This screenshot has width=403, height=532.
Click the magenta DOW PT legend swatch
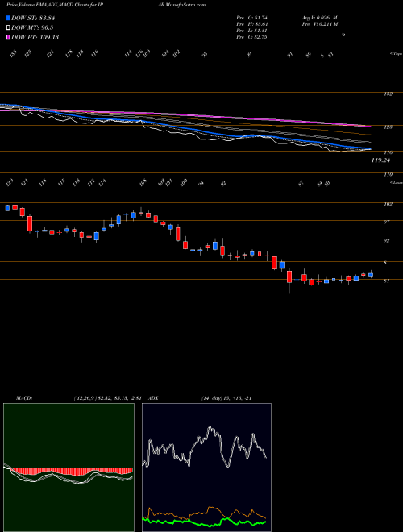click(8, 37)
